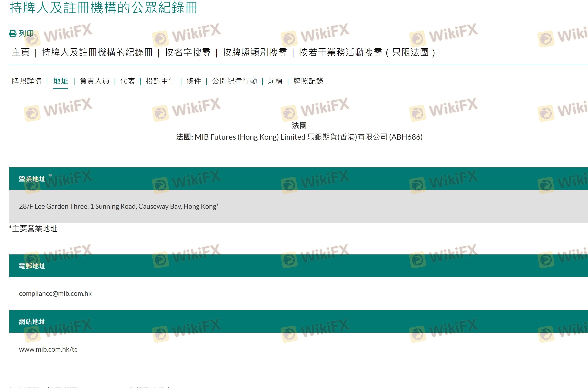Switch to the 牌照詳情 tab
This screenshot has width=588, height=388.
pyautogui.click(x=27, y=81)
